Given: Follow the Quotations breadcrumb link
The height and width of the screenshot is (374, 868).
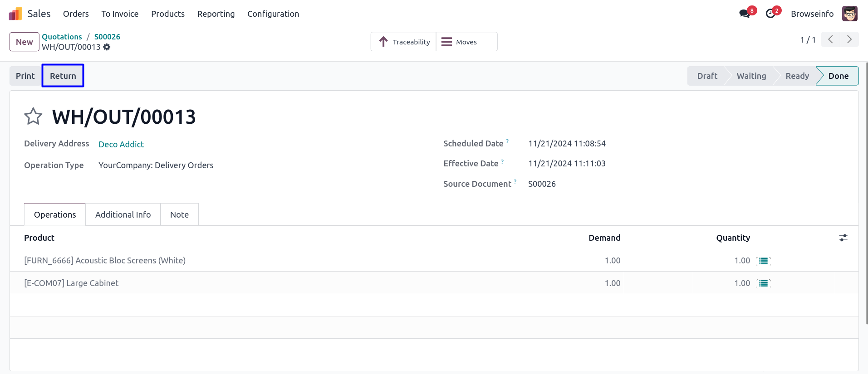Looking at the screenshot, I should click(x=62, y=37).
